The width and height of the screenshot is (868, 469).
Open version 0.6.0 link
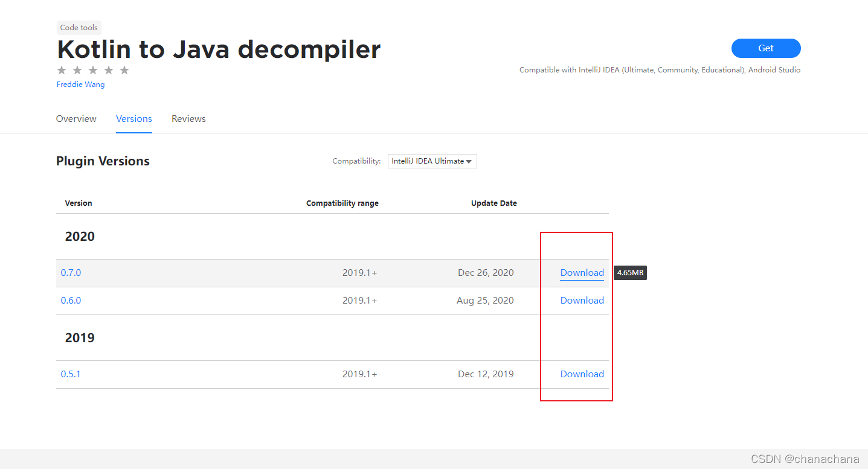click(71, 301)
